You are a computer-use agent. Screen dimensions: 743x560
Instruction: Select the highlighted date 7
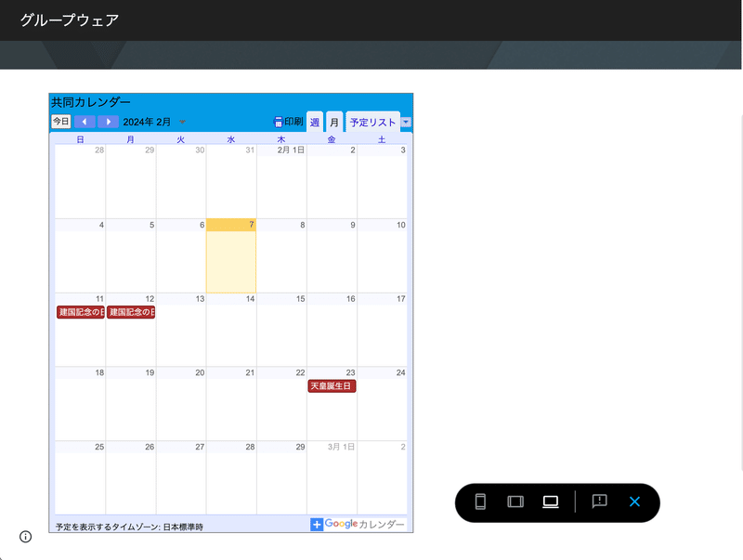(252, 225)
